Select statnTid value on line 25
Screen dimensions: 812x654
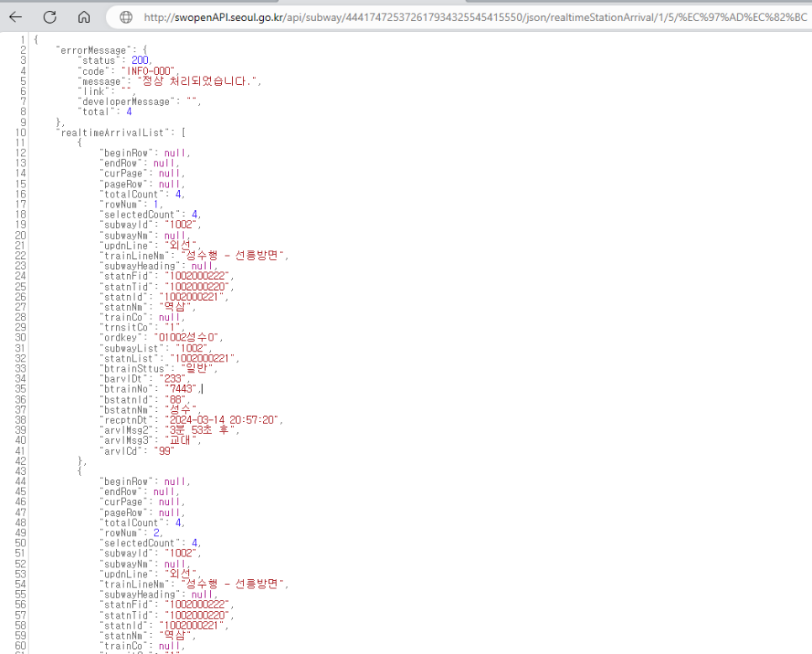tap(197, 287)
